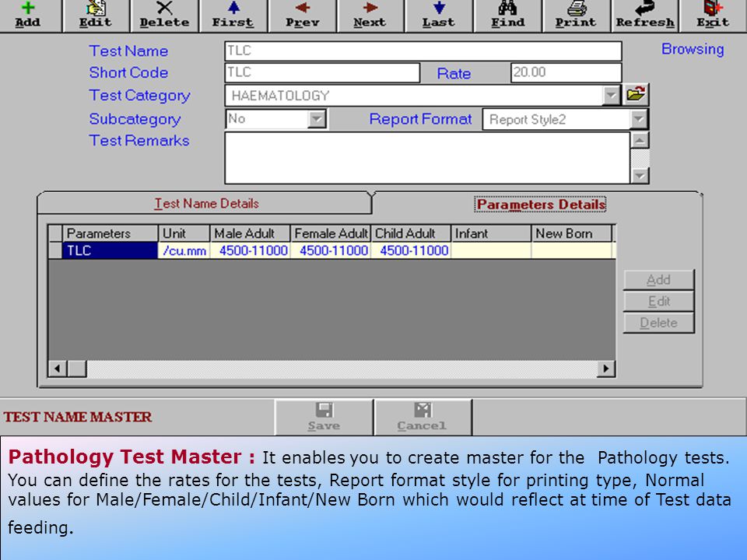Click the New Born cell of TLC row
The width and height of the screenshot is (747, 560).
(572, 250)
